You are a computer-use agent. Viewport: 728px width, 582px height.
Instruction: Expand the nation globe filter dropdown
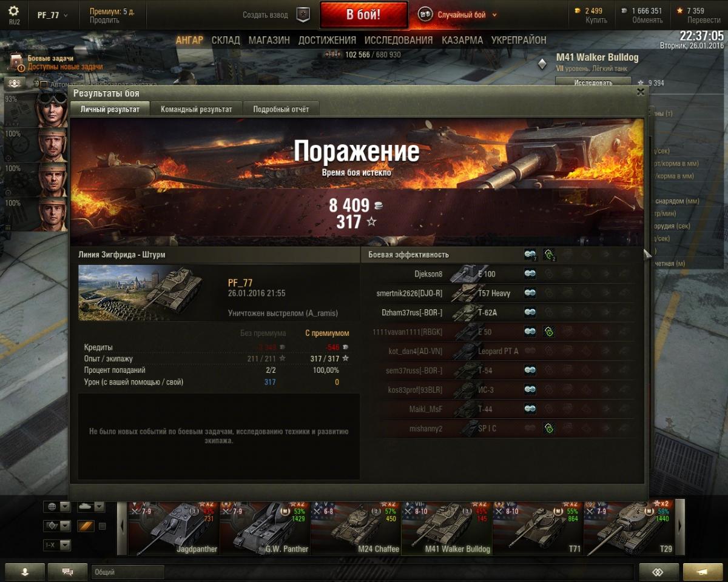coord(57,506)
